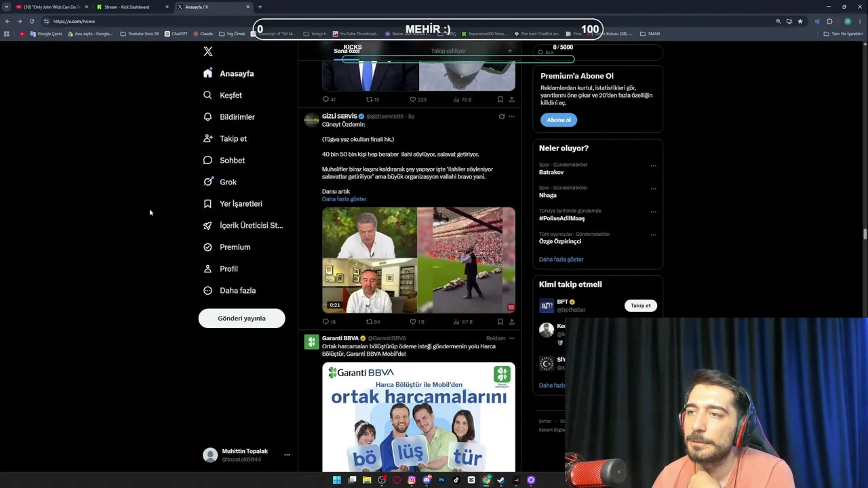The image size is (868, 488).
Task: Click Abone ol Premium button
Action: [x=559, y=120]
